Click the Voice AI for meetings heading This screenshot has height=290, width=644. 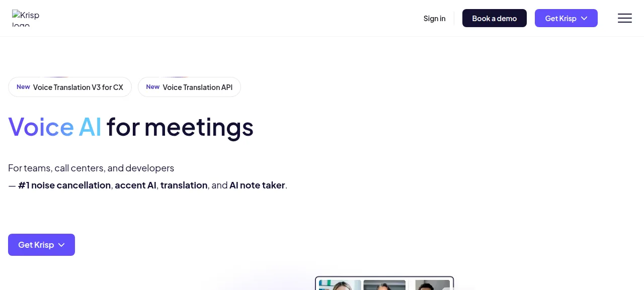[x=131, y=127]
